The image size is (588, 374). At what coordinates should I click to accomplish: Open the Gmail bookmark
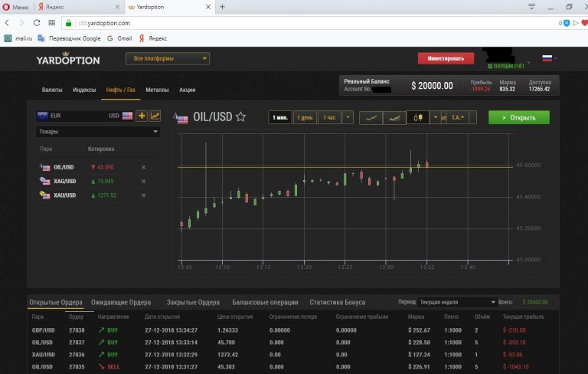[119, 38]
